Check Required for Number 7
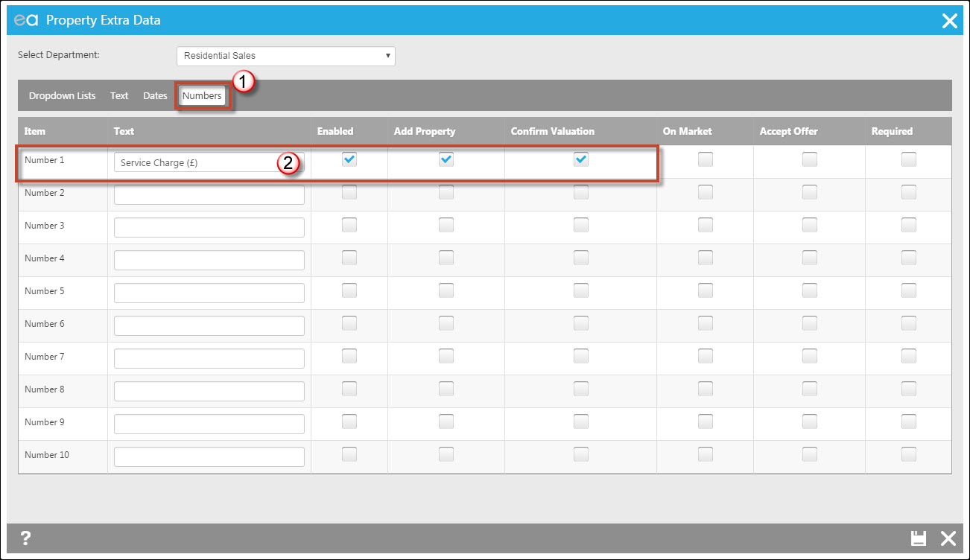The height and width of the screenshot is (560, 970). coord(909,356)
